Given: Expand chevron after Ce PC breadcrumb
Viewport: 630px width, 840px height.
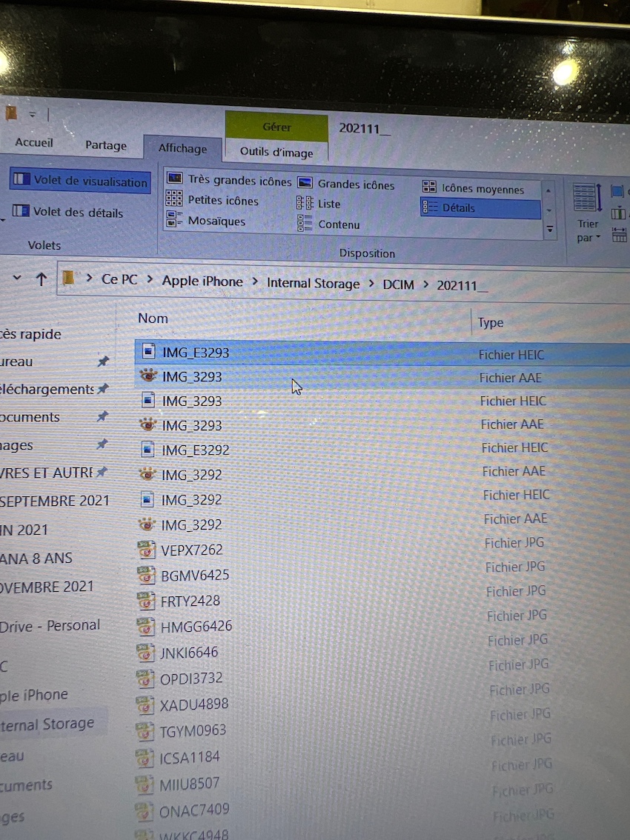Looking at the screenshot, I should pos(150,280).
